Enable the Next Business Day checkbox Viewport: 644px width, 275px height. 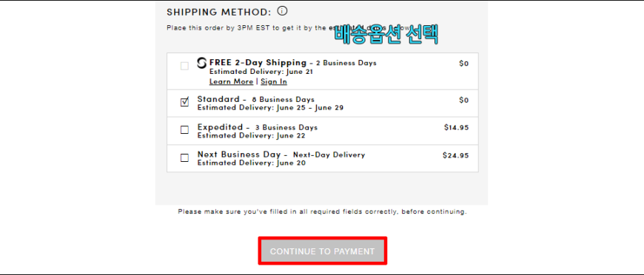pyautogui.click(x=185, y=157)
